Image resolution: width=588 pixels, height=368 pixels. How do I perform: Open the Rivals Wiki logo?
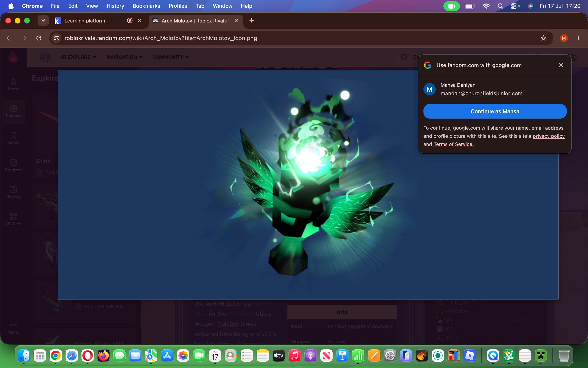(45, 57)
